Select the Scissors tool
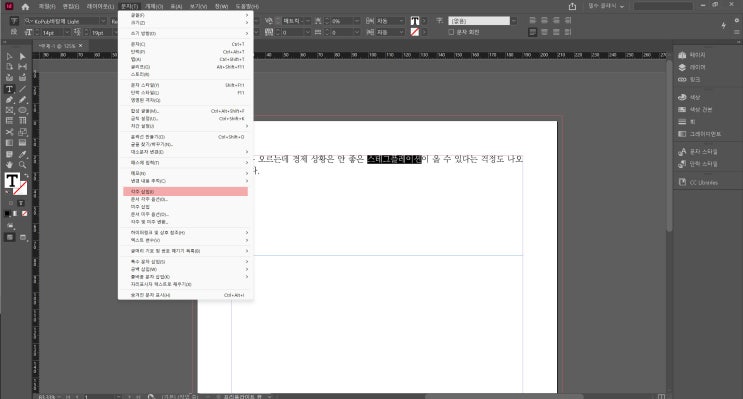 9,132
